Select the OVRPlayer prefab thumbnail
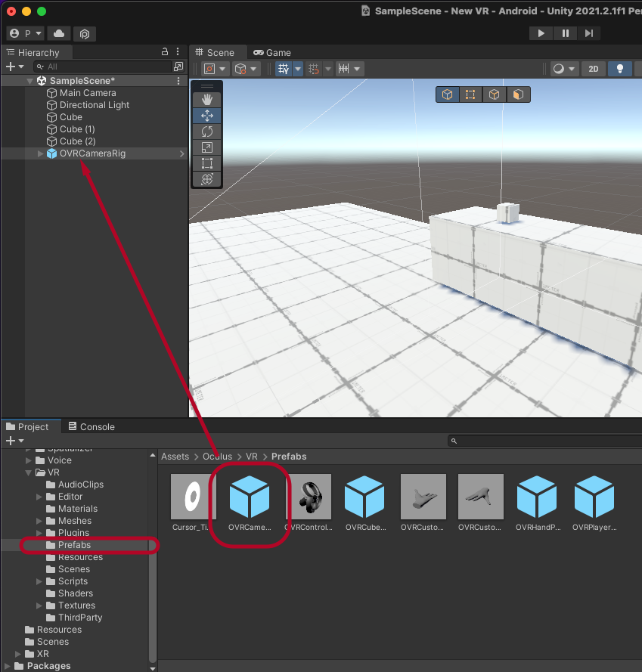This screenshot has width=642, height=672. tap(594, 497)
